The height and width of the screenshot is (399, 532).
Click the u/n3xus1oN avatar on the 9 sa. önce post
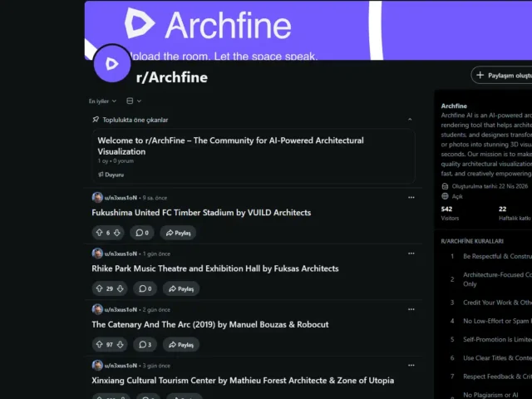pyautogui.click(x=97, y=198)
